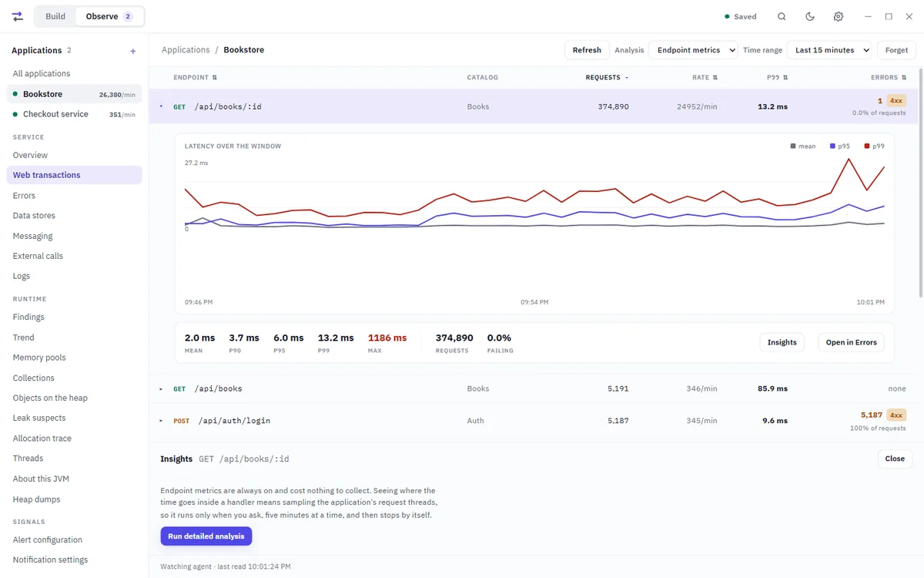
Task: Toggle the mean series legend item
Action: point(803,146)
